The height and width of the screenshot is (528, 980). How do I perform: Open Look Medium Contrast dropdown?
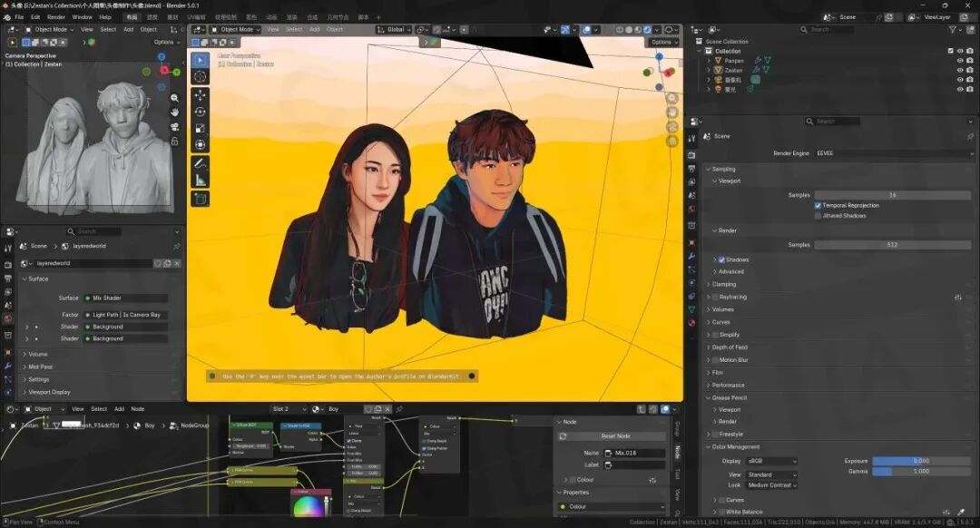click(x=772, y=485)
